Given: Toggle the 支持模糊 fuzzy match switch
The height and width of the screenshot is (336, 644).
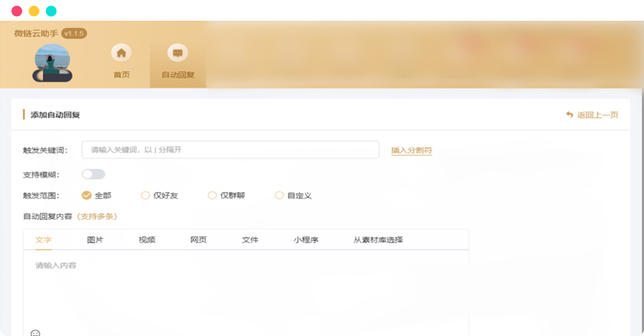Looking at the screenshot, I should click(x=94, y=174).
